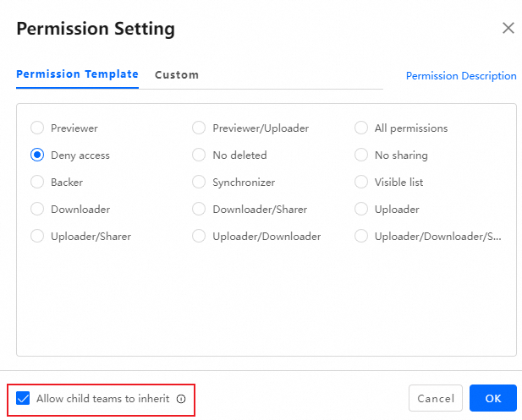Image resolution: width=522 pixels, height=420 pixels.
Task: Close the Permission Setting dialog
Action: pos(508,28)
